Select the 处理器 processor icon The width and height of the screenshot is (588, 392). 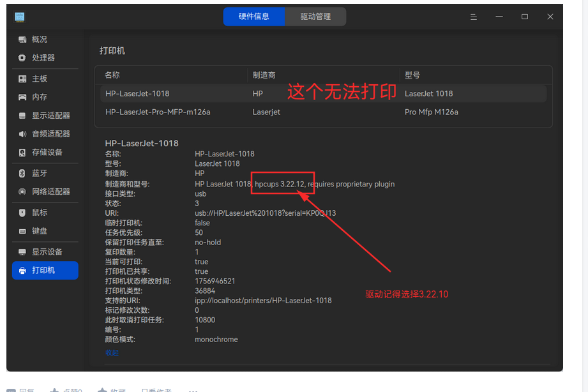[22, 57]
